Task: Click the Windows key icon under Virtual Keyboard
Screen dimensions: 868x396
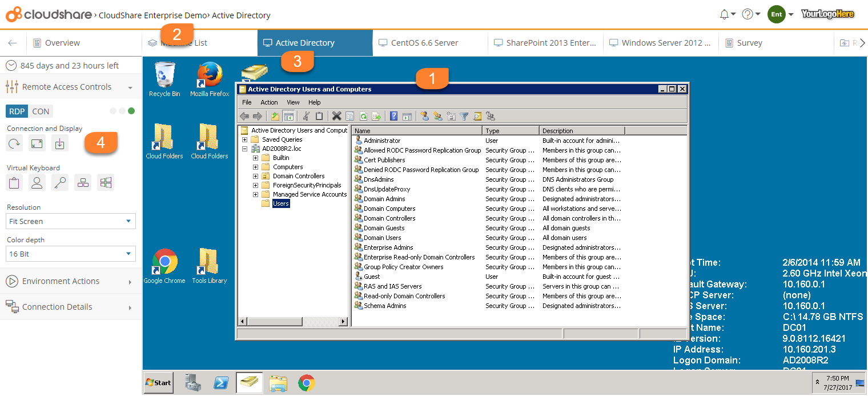Action: (106, 182)
